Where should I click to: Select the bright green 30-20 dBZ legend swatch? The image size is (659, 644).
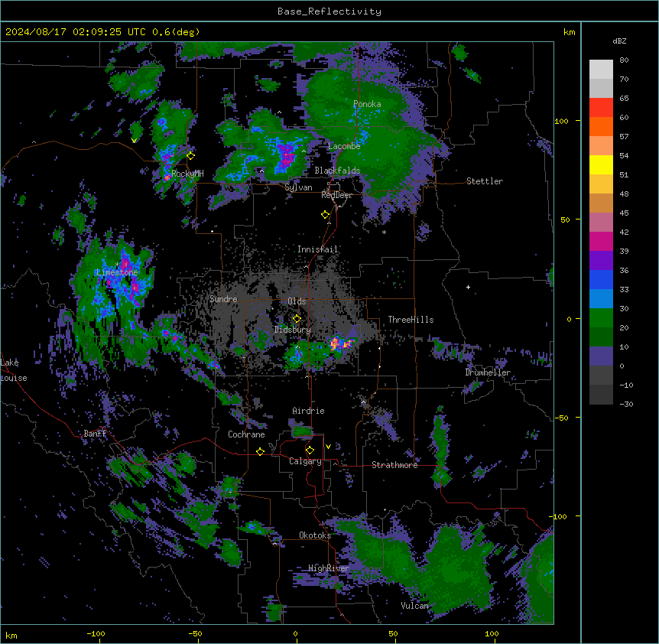click(601, 318)
